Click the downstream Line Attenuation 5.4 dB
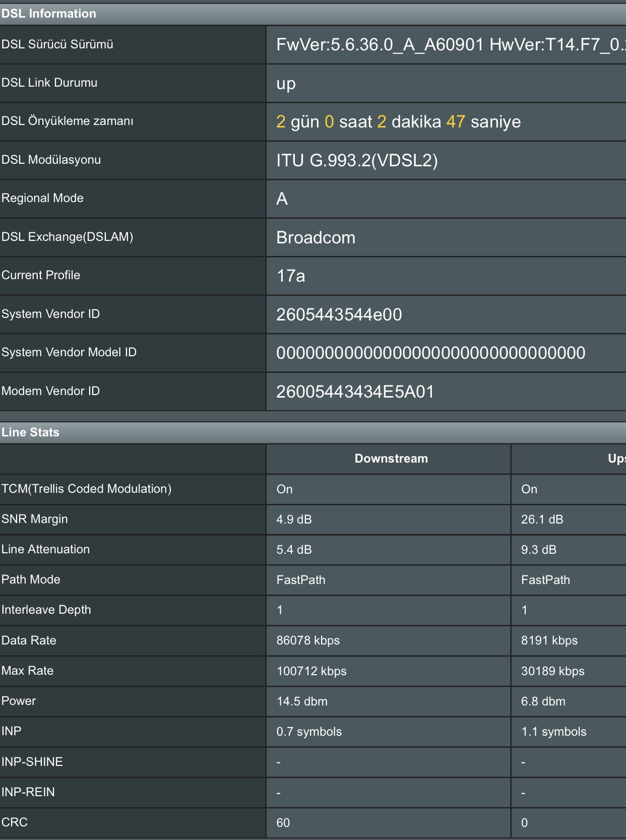The height and width of the screenshot is (840, 626). coord(294,550)
